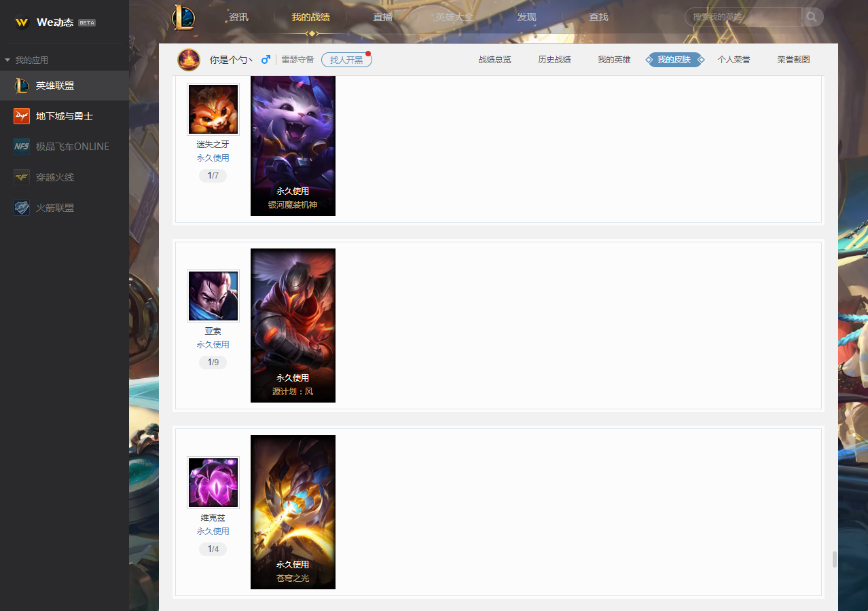Screen dimensions: 868x611
Task: Click the search magnifier icon
Action: tap(812, 17)
